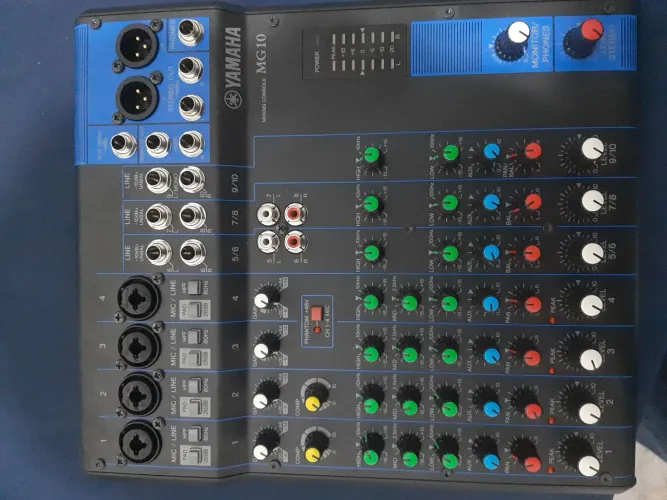Screen dimensions: 667x500
Task: Click the channel 1 MIC/LINE combo input jack
Action: point(139,443)
